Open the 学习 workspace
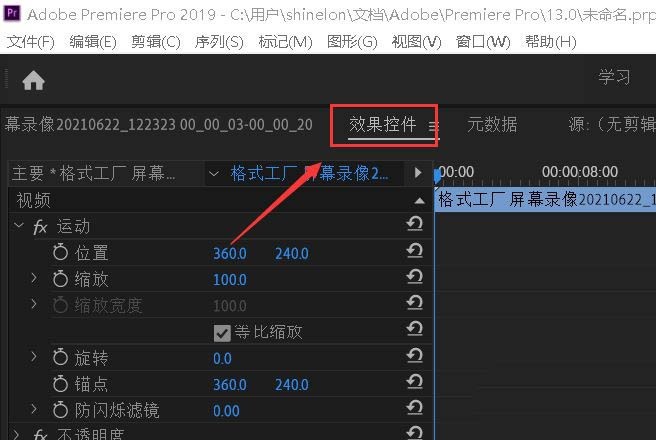Viewport: 656px width, 440px height. (614, 77)
